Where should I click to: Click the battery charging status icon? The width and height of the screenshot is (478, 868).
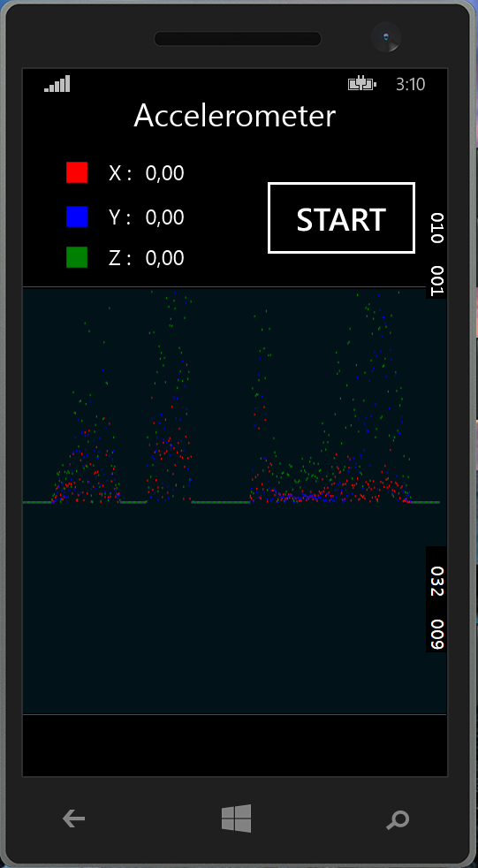[x=362, y=84]
